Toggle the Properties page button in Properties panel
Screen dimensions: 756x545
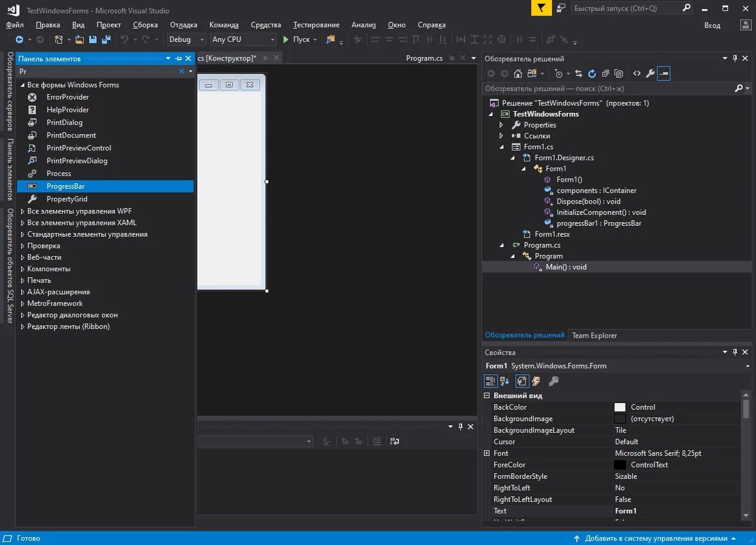point(522,381)
